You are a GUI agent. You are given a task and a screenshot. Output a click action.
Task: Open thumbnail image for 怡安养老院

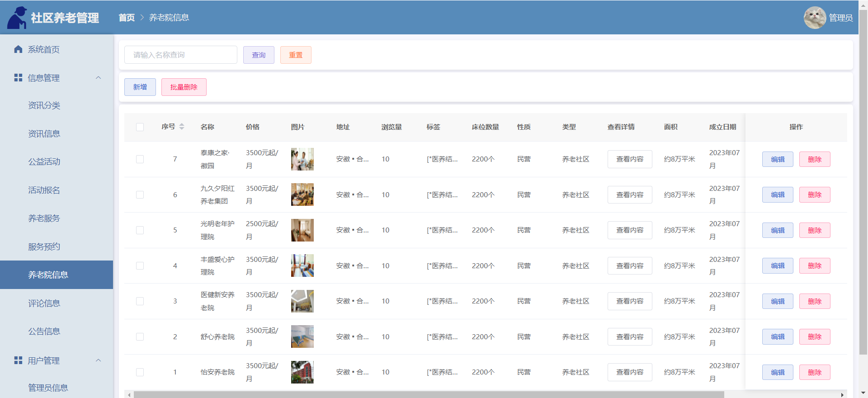click(x=302, y=372)
